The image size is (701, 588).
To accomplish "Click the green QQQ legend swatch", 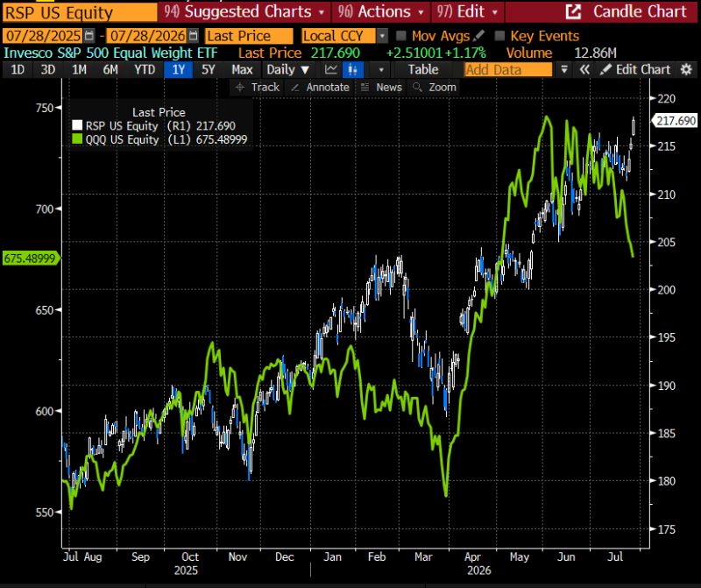I will coord(77,139).
